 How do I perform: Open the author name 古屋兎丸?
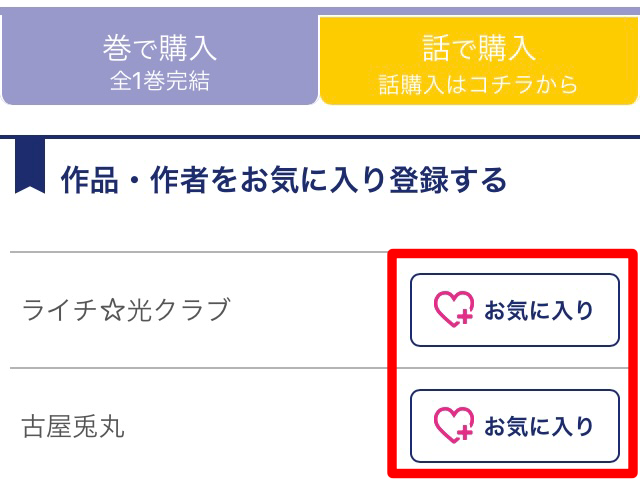click(x=73, y=427)
